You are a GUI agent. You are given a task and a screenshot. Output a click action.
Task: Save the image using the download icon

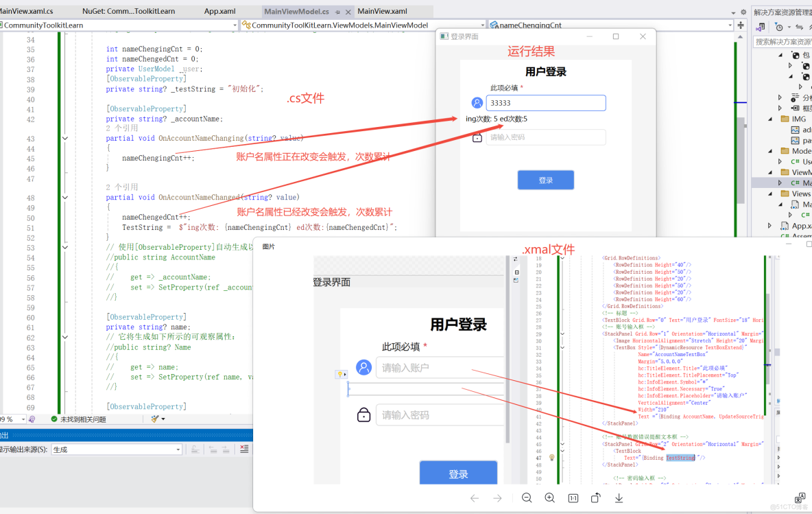pos(619,498)
